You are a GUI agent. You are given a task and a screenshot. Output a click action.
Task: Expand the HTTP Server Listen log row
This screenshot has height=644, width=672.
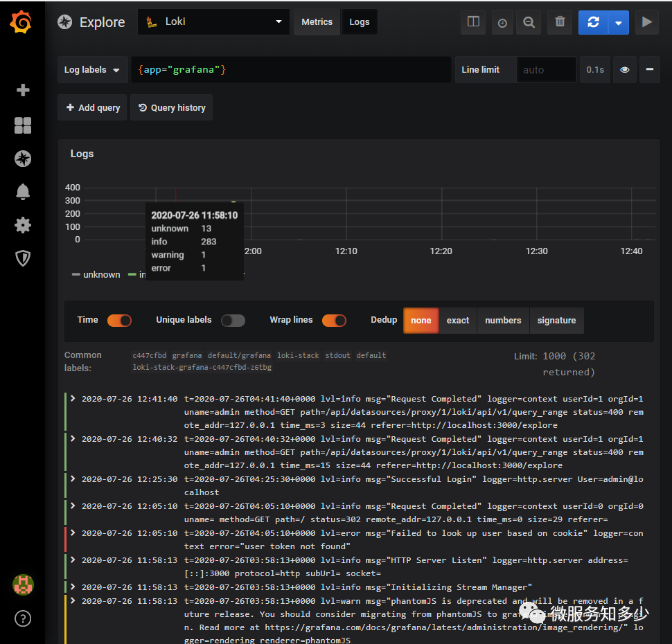(x=73, y=560)
